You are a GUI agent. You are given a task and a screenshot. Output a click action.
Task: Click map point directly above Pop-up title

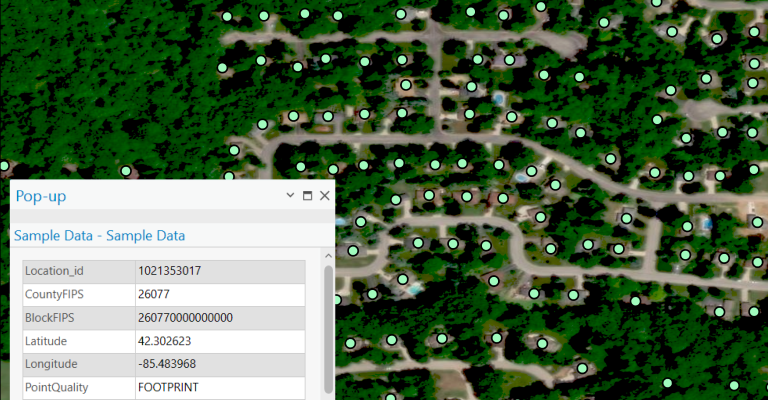click(x=126, y=171)
